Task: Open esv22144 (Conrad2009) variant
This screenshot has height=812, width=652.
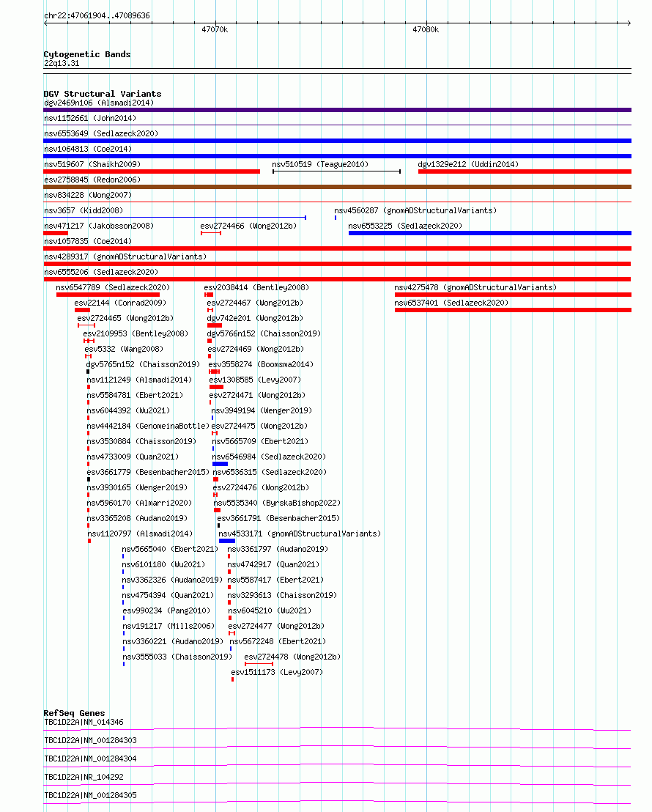Action: point(120,303)
